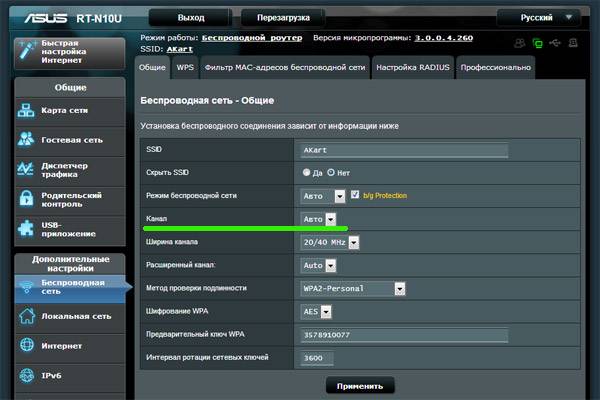Viewport: 600px width, 400px height.
Task: Select Родительский контроль in sidebar
Action: [70, 199]
